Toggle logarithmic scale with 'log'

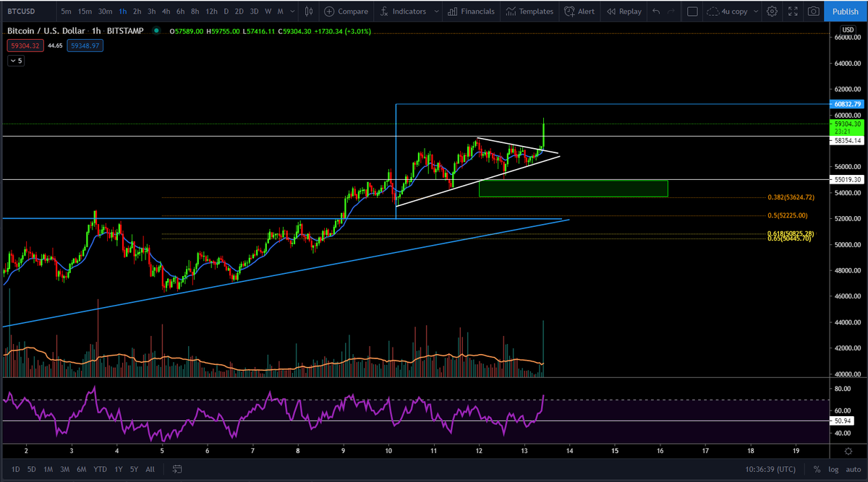click(x=833, y=469)
